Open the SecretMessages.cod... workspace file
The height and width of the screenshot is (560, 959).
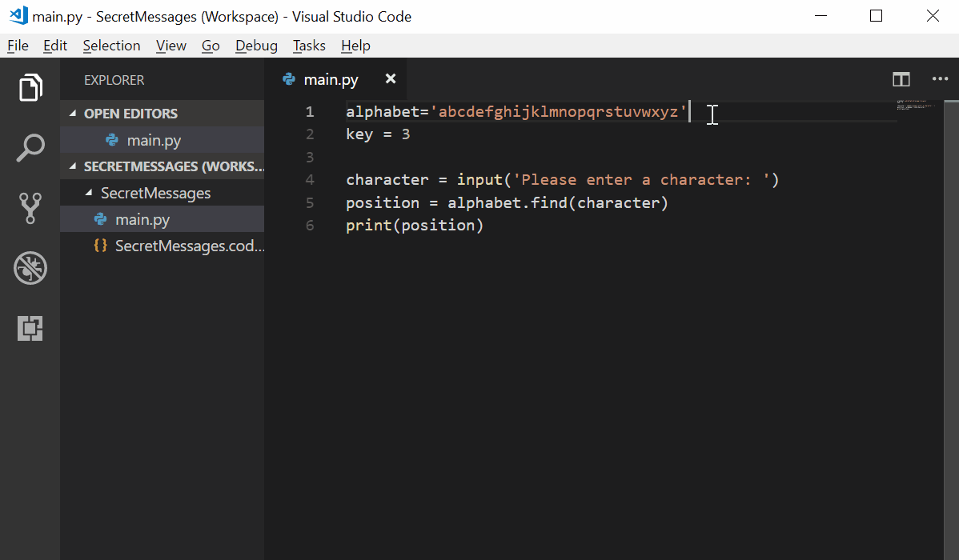162,245
